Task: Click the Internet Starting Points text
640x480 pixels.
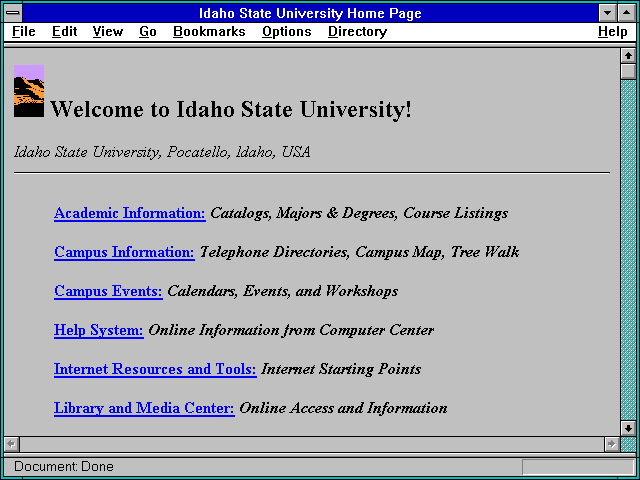Action: 341,369
